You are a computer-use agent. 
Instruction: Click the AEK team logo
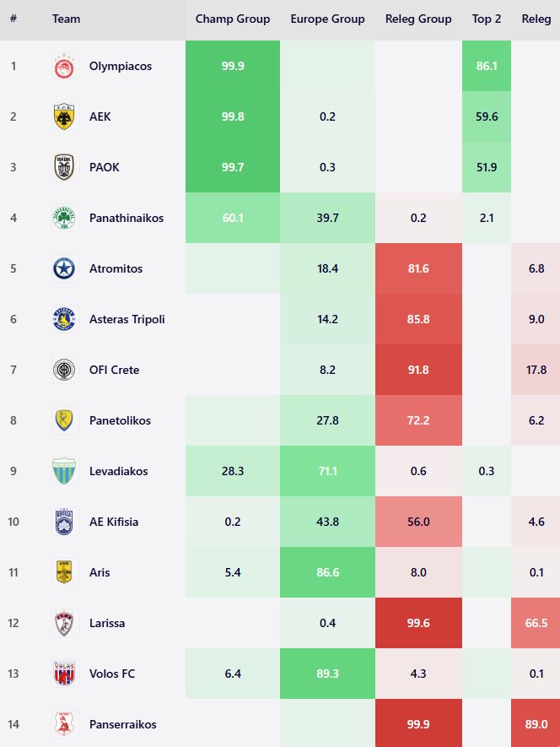point(64,116)
